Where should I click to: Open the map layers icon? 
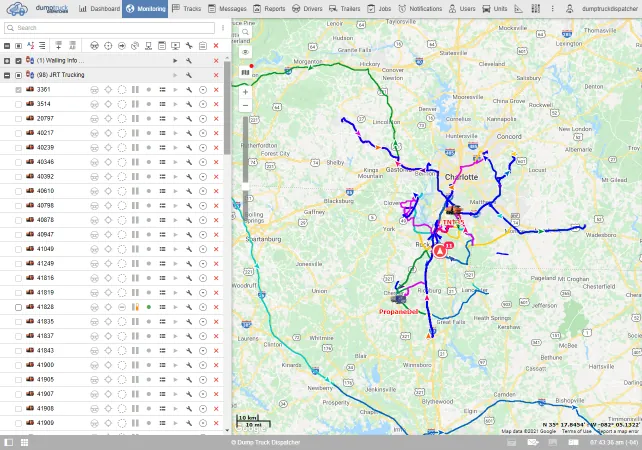click(x=245, y=72)
